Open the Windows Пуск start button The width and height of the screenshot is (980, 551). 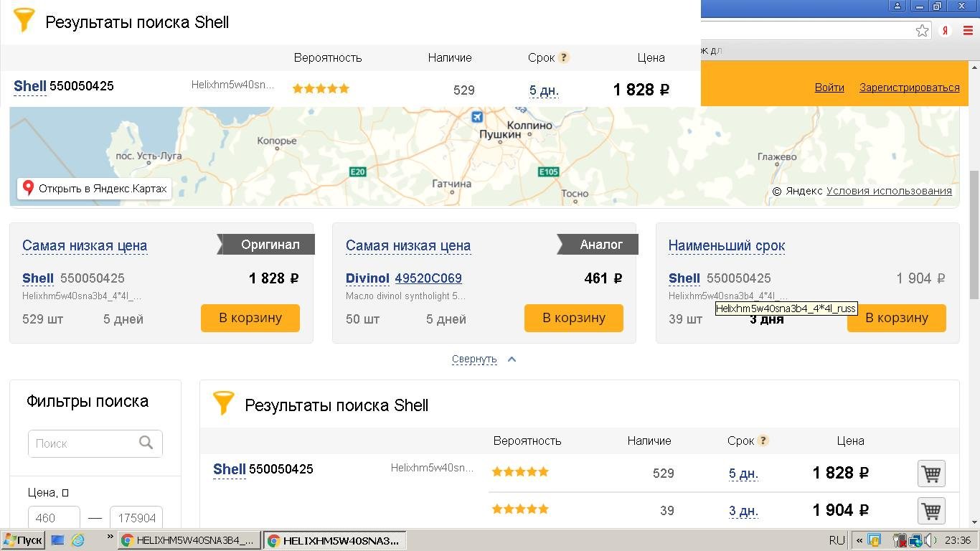pyautogui.click(x=23, y=540)
